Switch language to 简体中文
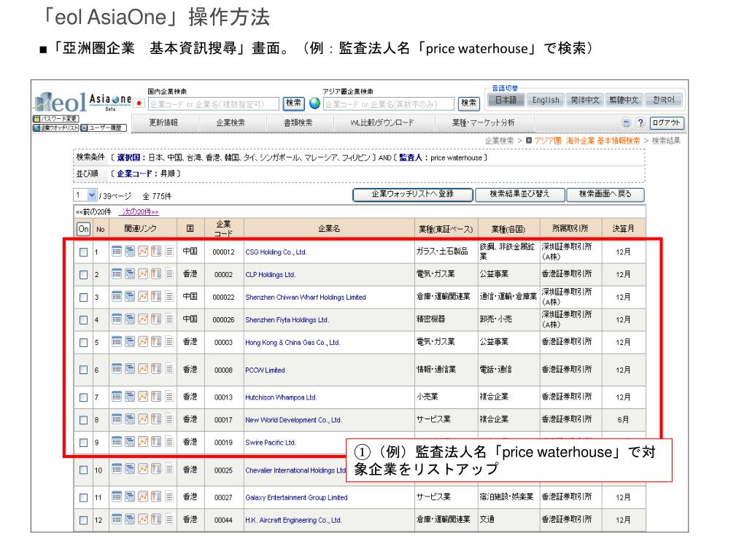The image size is (747, 560). [585, 100]
